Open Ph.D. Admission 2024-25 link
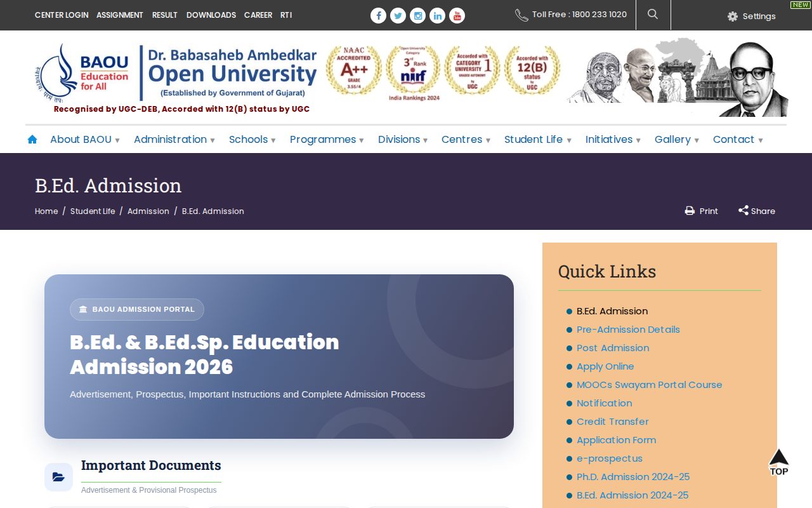The image size is (812, 508). tap(633, 477)
